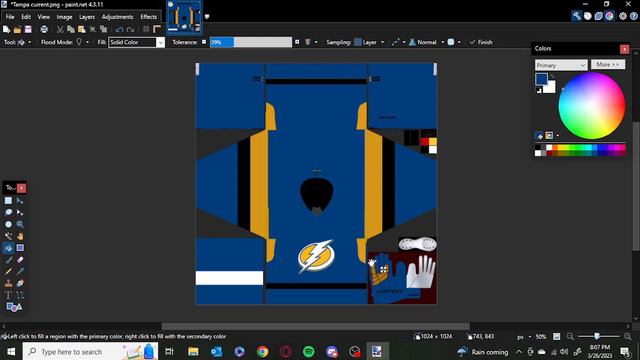640x360 pixels.
Task: Click the Undo arrow icon
Action: pos(119,29)
